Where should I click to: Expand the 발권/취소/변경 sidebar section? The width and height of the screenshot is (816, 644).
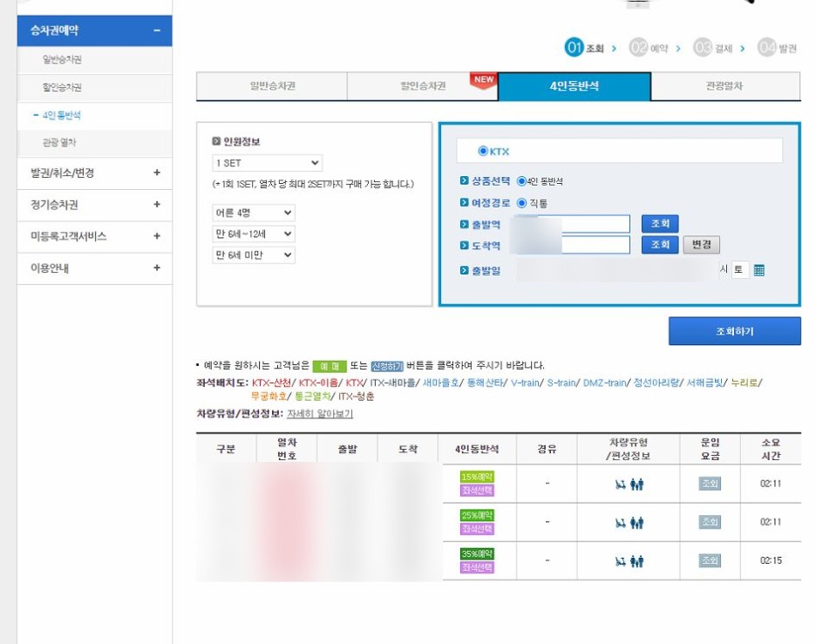click(x=157, y=173)
